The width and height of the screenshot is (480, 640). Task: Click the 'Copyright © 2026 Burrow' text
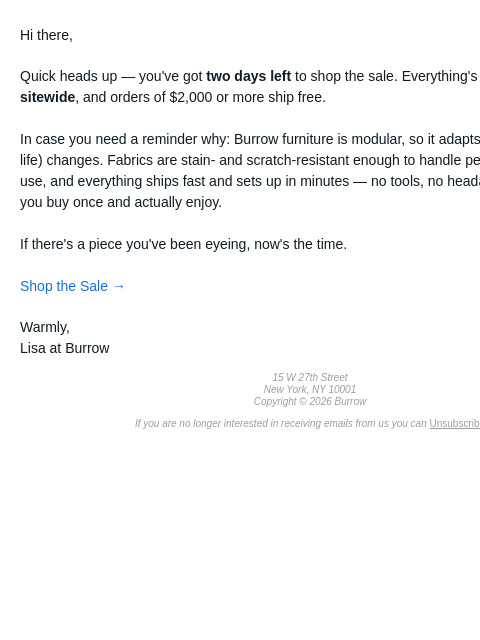tap(310, 401)
